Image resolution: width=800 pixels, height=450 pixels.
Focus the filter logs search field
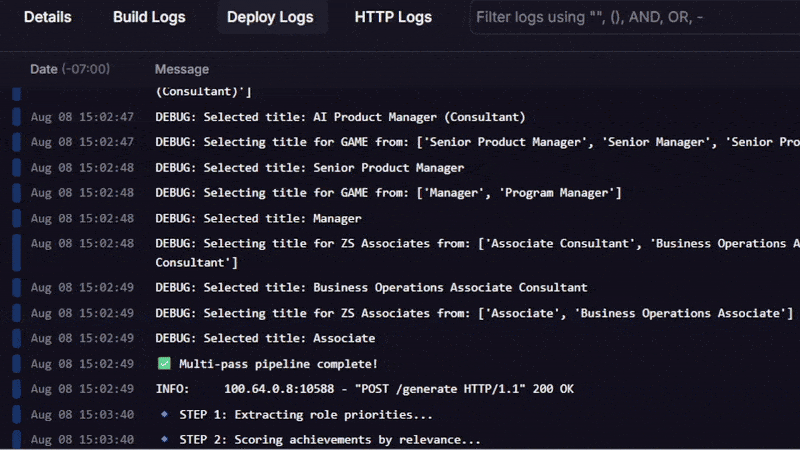[635, 17]
